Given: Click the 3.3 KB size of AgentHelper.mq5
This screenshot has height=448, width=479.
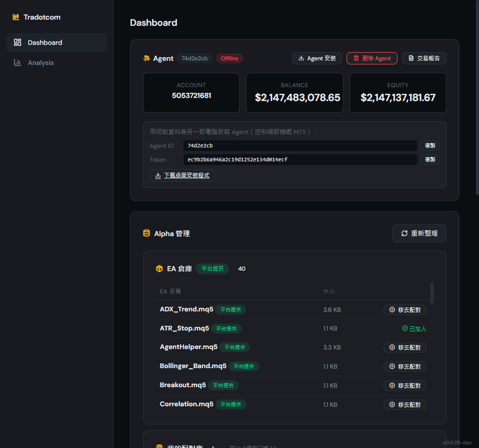Looking at the screenshot, I should click(x=332, y=347).
